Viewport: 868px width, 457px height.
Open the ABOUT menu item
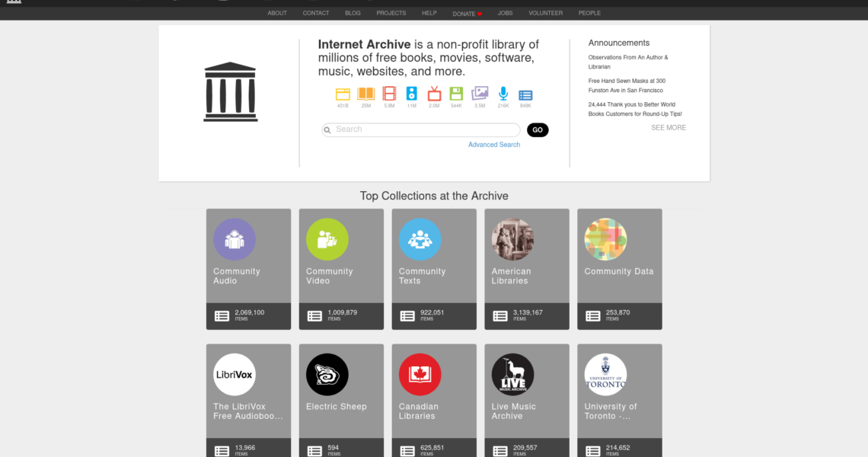(x=277, y=13)
